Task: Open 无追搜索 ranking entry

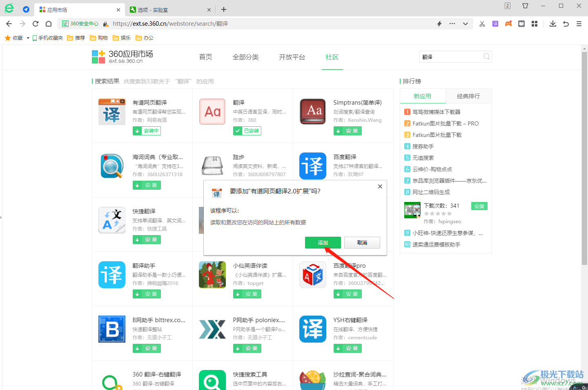Action: [x=423, y=158]
